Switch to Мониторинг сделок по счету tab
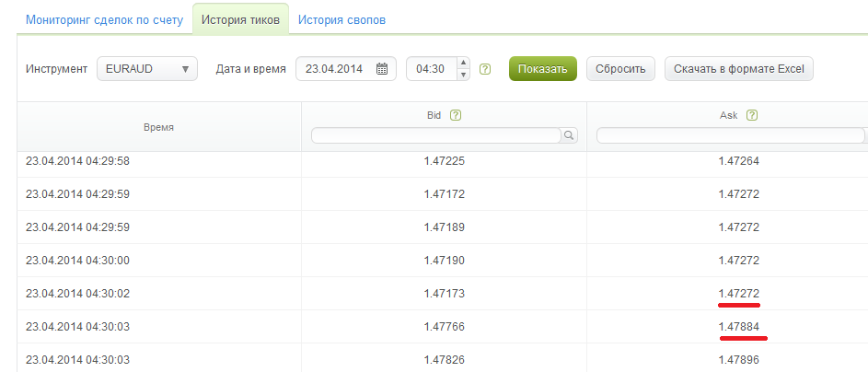Screen dimensions: 868x372 tap(104, 20)
